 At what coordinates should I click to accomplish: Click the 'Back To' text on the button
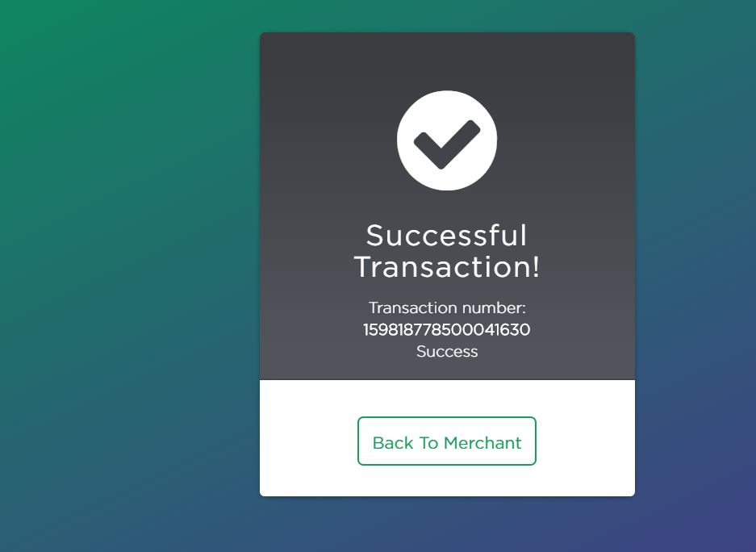[x=405, y=443]
